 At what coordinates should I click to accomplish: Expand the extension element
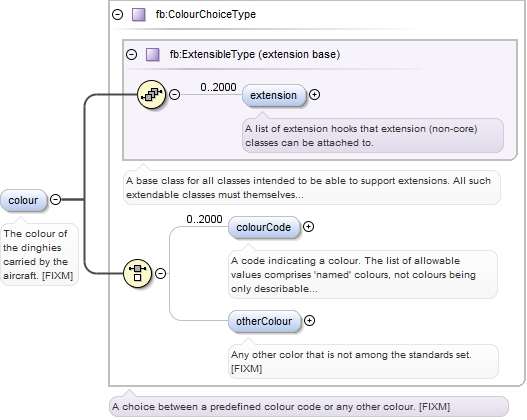pyautogui.click(x=314, y=95)
